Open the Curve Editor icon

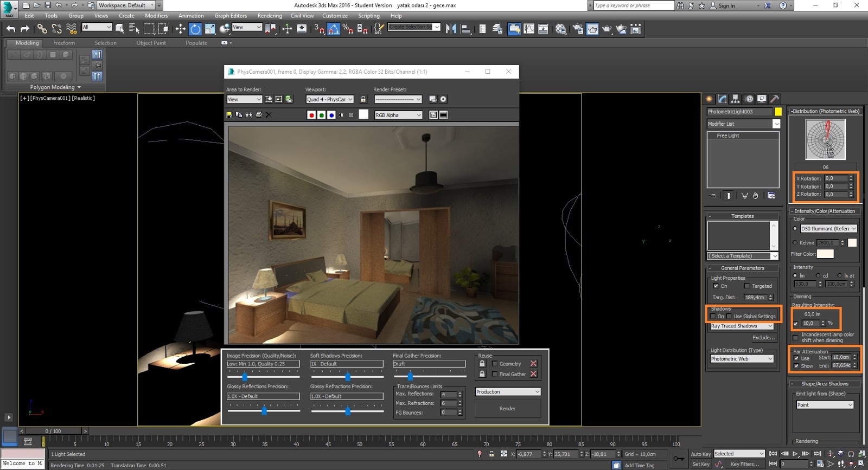pos(529,29)
